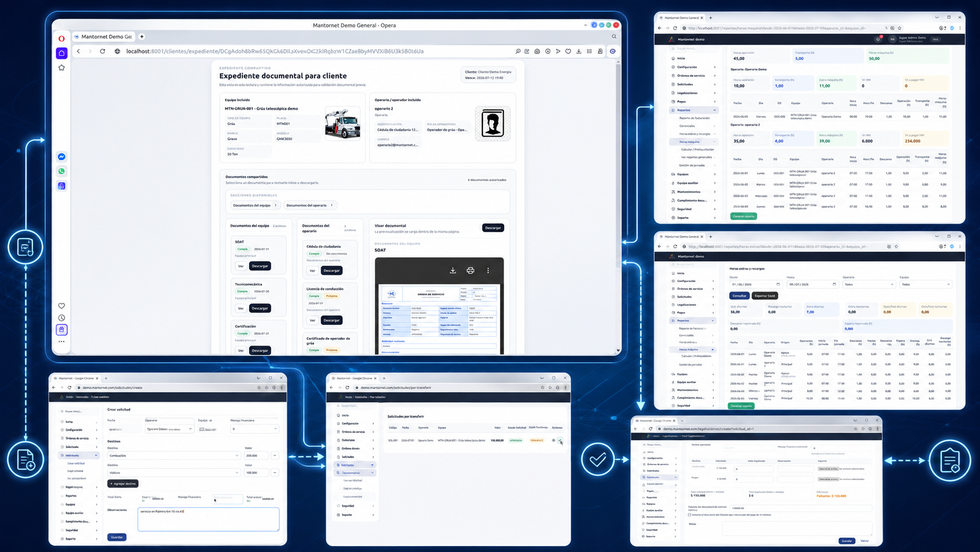Click Exportar Excel in the horas extras window
The image size is (980, 552).
pos(765,296)
